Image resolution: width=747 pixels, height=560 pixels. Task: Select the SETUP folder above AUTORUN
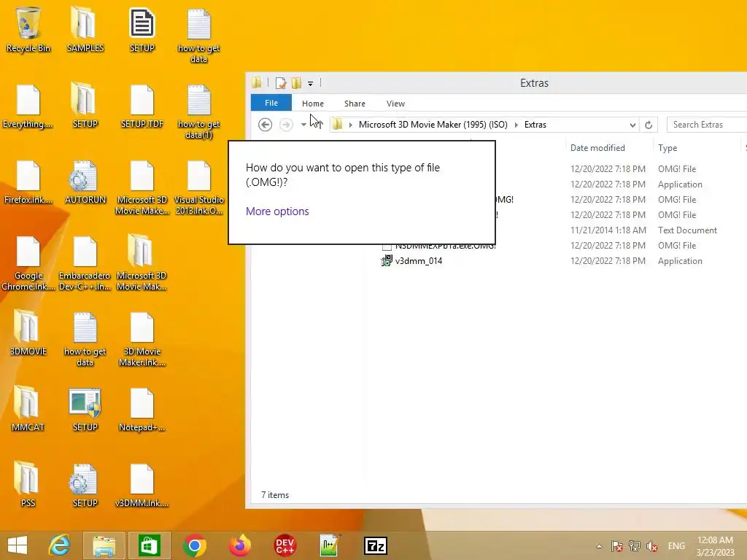pyautogui.click(x=85, y=106)
